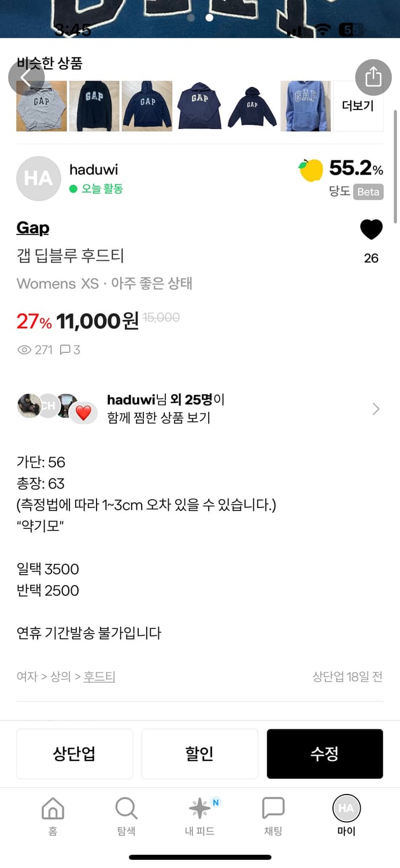Open the 내 피드 feed tab

pyautogui.click(x=199, y=815)
